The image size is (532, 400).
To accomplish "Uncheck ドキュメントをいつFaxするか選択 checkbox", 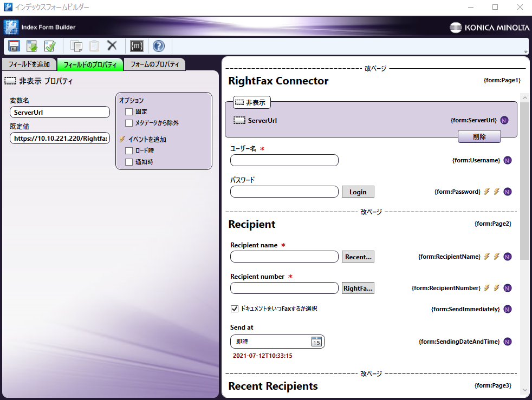I will click(x=234, y=309).
